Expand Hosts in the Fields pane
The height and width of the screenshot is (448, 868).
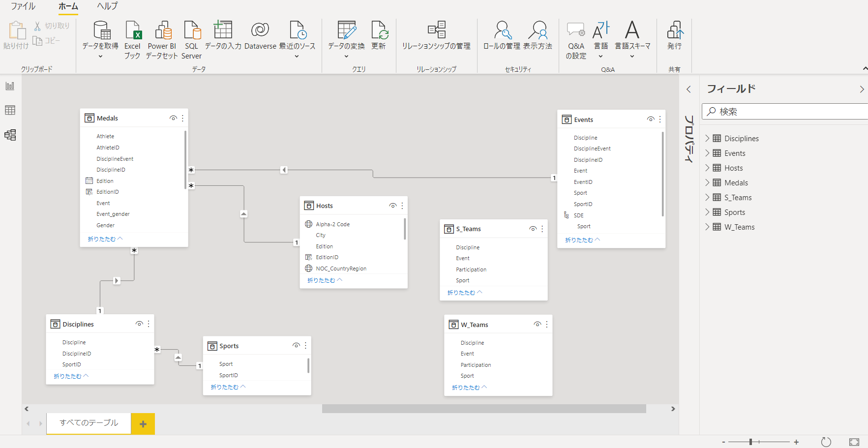(708, 168)
